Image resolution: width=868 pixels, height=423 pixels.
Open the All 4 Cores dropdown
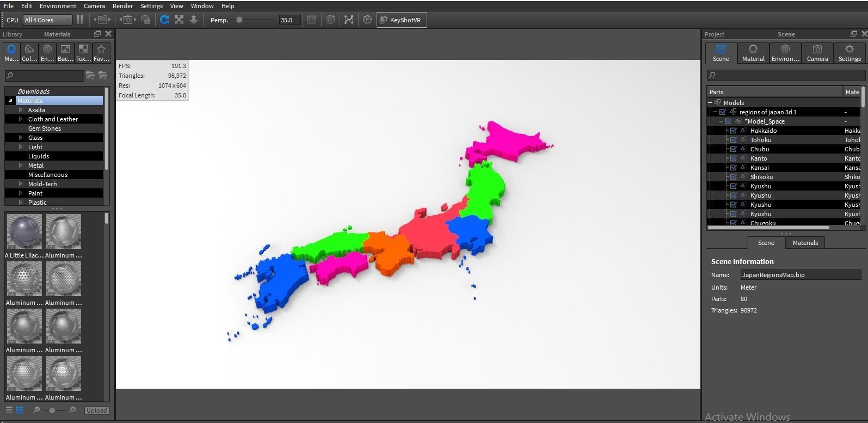(x=47, y=20)
